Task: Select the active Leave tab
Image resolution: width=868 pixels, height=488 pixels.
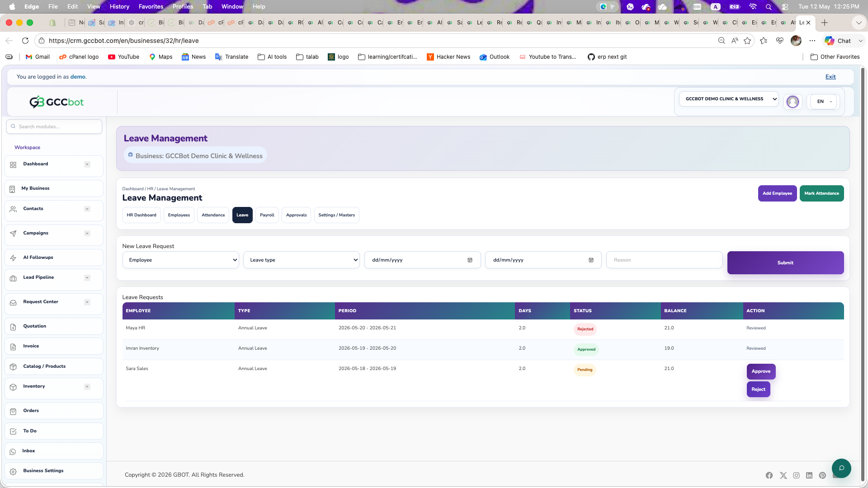Action: coord(242,215)
